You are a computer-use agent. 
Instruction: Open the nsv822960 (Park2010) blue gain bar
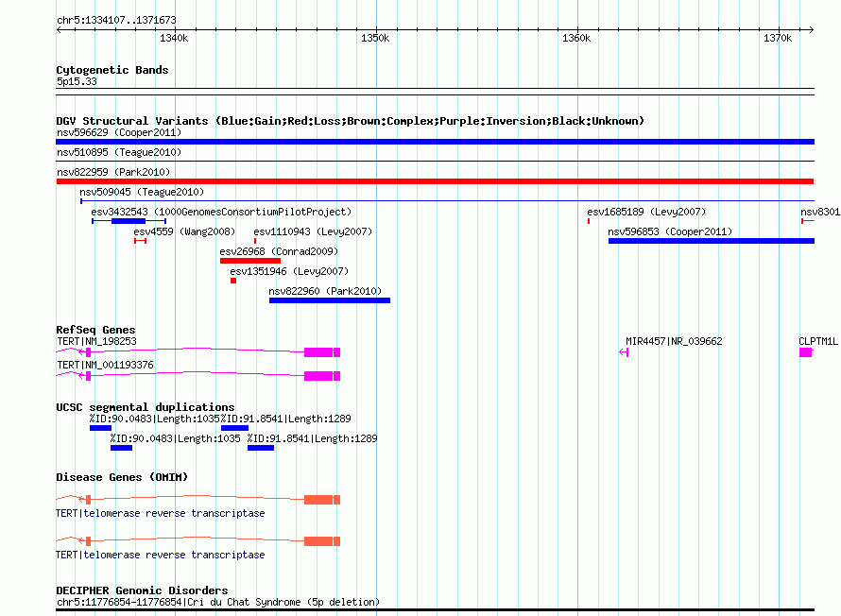[330, 300]
